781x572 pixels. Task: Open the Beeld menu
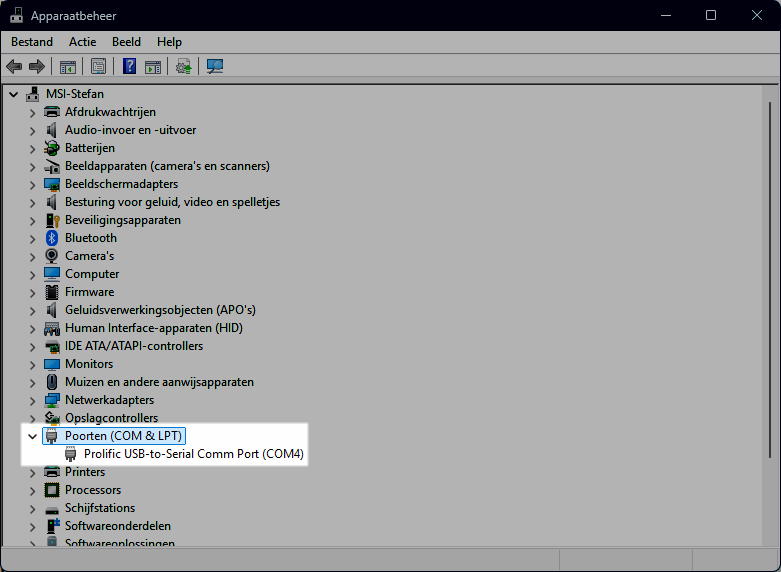point(126,42)
